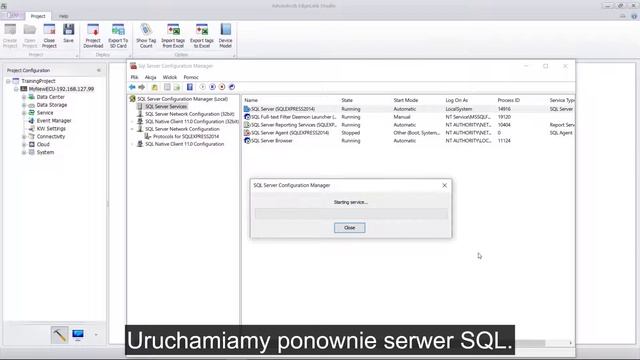Click the Pause Service toolbar icon

[x=212, y=87]
